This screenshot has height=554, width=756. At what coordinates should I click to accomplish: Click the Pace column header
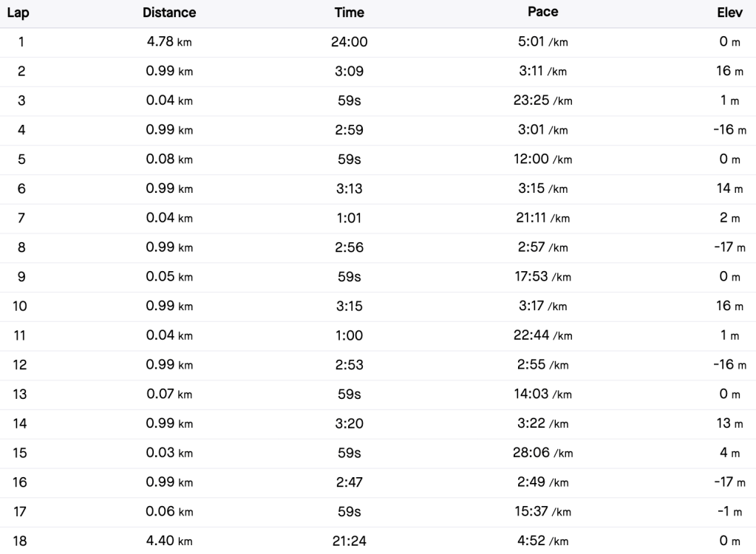click(x=543, y=13)
